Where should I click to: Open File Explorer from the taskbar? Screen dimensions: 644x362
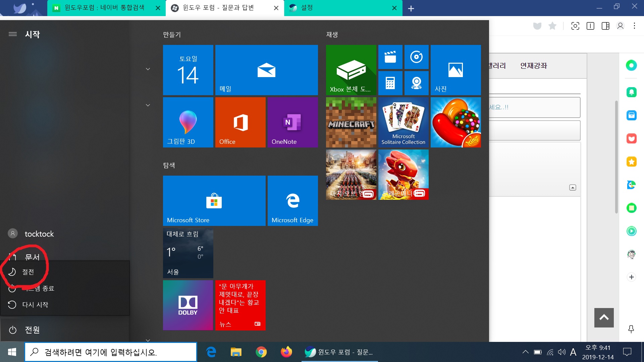(x=236, y=352)
